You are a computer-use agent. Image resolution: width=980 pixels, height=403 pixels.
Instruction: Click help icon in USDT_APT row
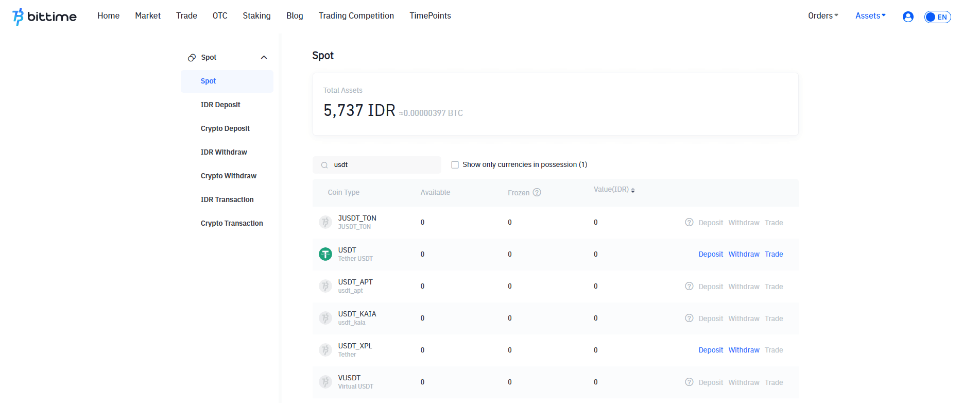[x=689, y=287]
